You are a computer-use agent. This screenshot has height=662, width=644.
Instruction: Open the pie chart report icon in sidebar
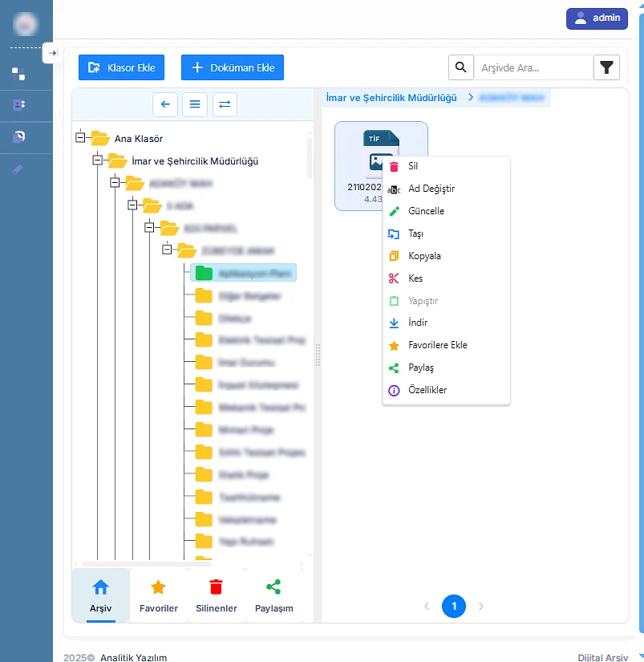tap(19, 136)
